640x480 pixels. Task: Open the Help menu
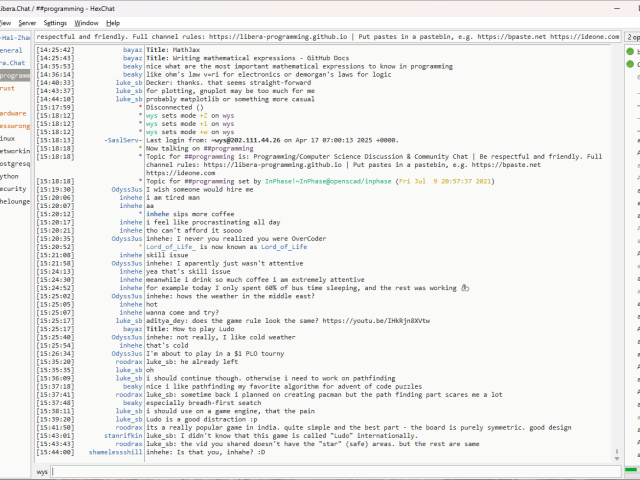(x=113, y=22)
